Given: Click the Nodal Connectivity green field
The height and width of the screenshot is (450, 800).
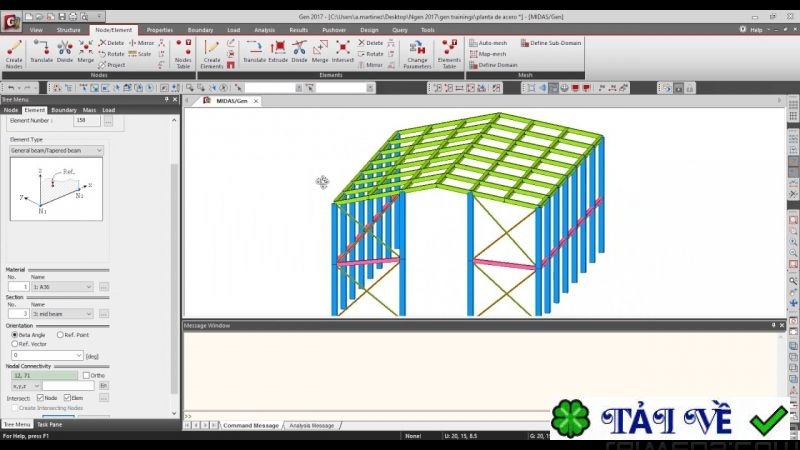Looking at the screenshot, I should (x=44, y=376).
